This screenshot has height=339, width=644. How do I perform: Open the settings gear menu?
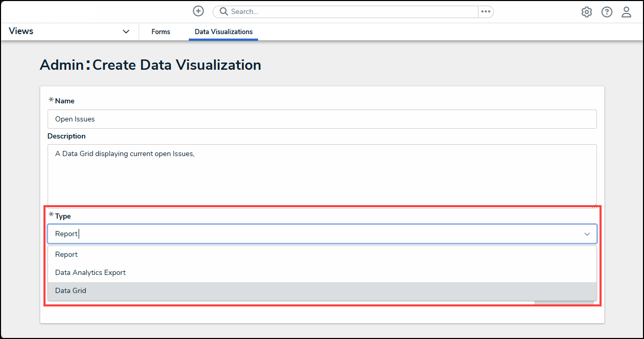[586, 12]
